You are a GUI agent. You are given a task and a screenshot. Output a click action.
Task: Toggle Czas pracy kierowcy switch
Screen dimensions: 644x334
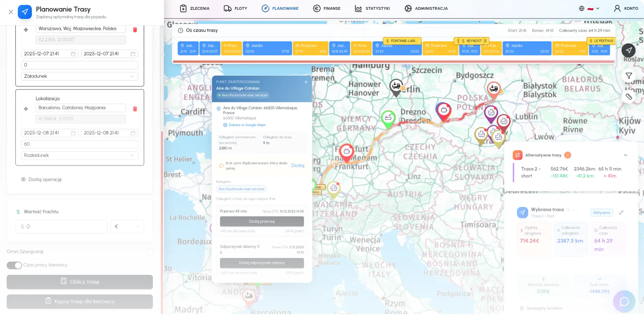pos(14,265)
